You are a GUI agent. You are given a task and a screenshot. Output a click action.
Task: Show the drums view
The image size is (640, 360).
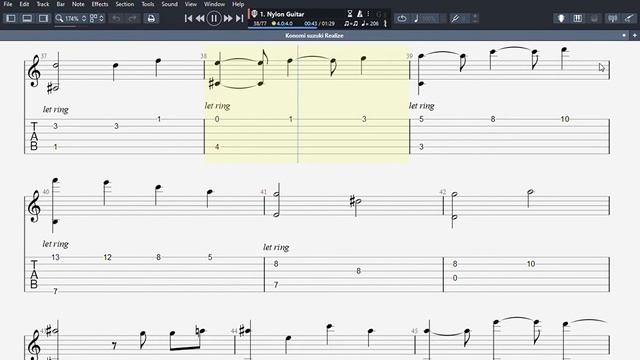pos(594,18)
